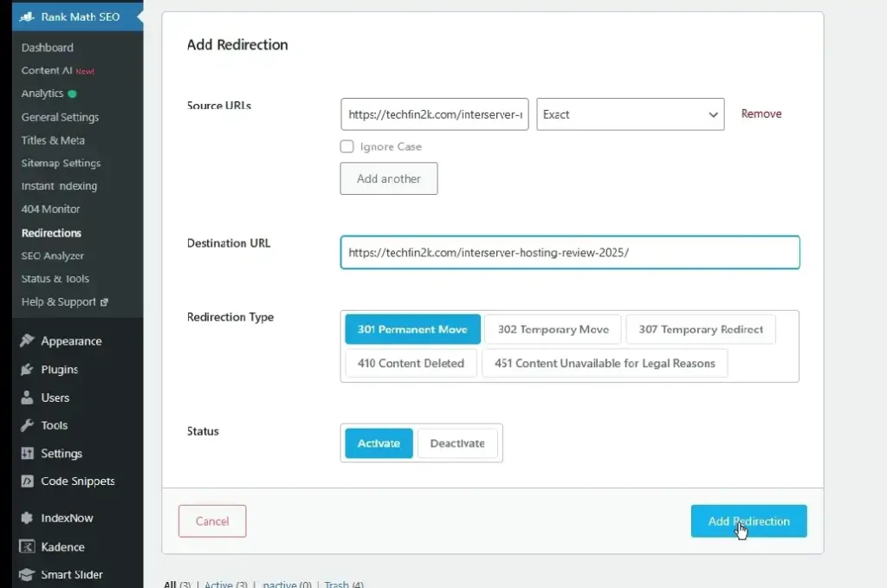Viewport: 887px width, 588px height.
Task: Click the Code Snippets icon
Action: [27, 481]
